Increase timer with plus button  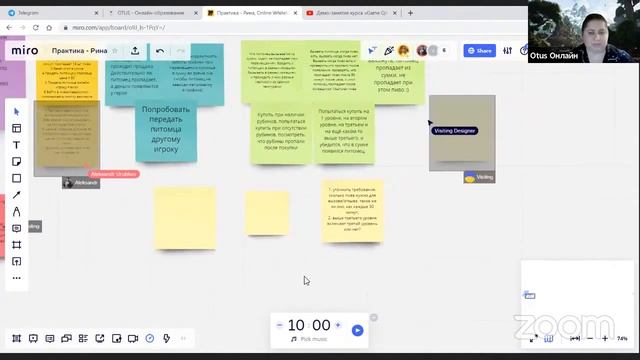coord(338,325)
